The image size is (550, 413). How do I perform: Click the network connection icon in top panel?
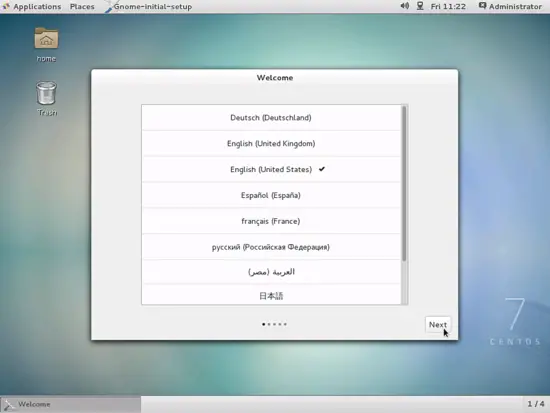[x=420, y=6]
